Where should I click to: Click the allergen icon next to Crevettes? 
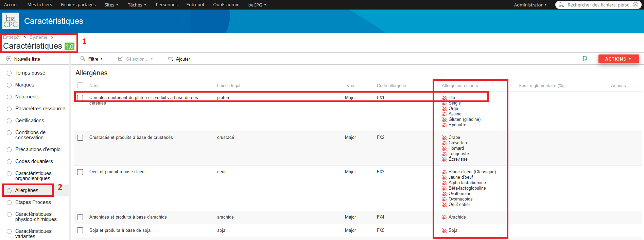click(444, 143)
